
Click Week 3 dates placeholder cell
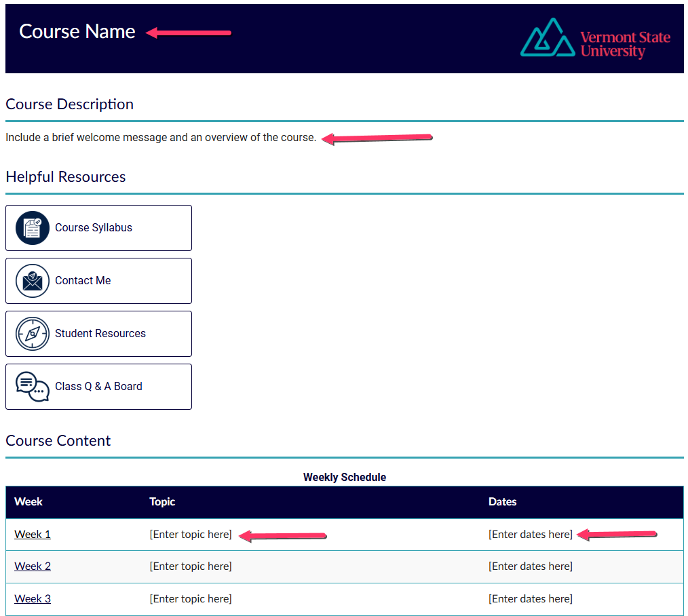point(531,599)
